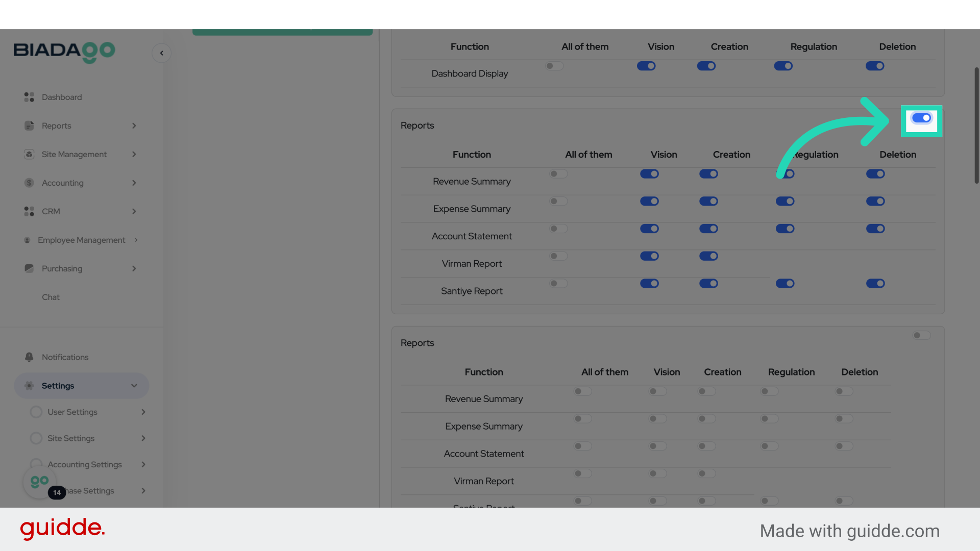980x551 pixels.
Task: Turn off Deletion for Santiye Report
Action: click(875, 284)
